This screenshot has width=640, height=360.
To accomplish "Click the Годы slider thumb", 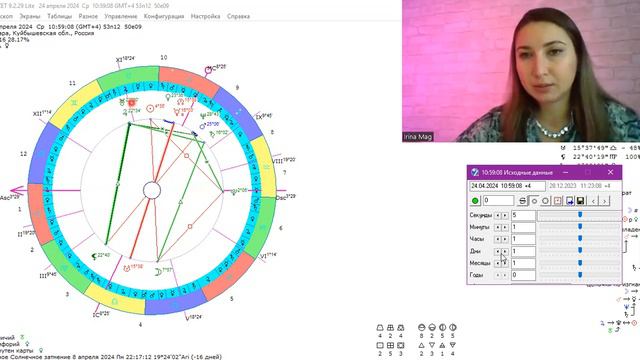I will pyautogui.click(x=580, y=275).
